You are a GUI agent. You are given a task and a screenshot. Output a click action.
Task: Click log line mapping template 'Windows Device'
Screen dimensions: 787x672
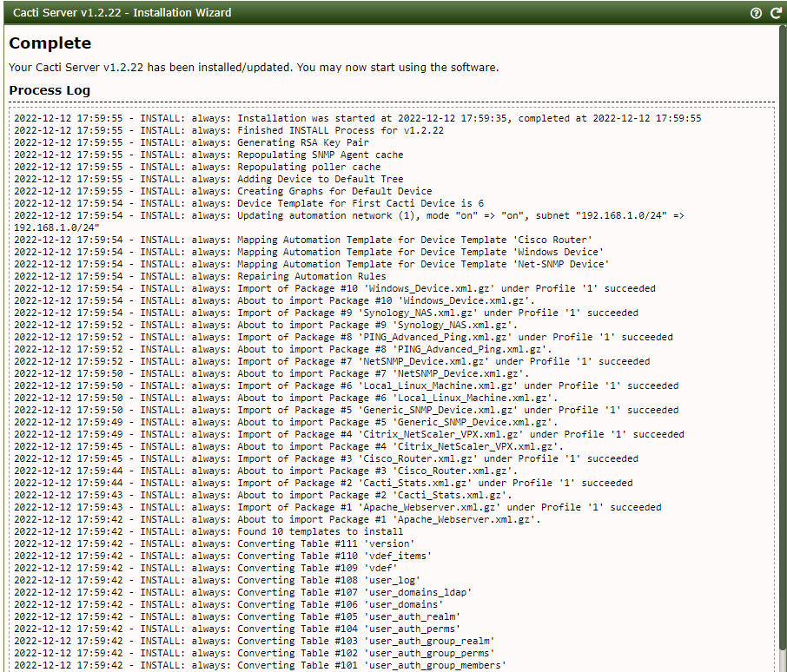tap(308, 252)
